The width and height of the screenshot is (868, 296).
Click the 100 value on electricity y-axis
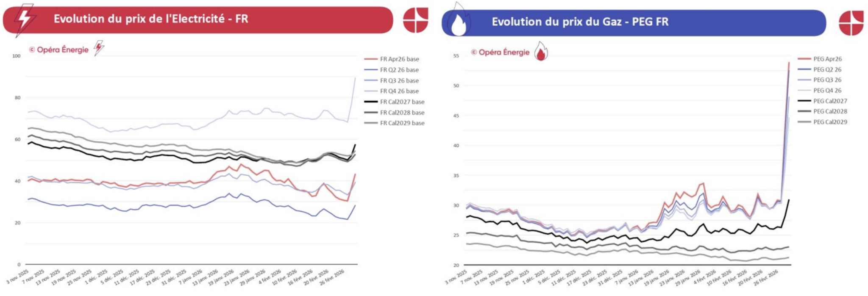click(x=17, y=56)
